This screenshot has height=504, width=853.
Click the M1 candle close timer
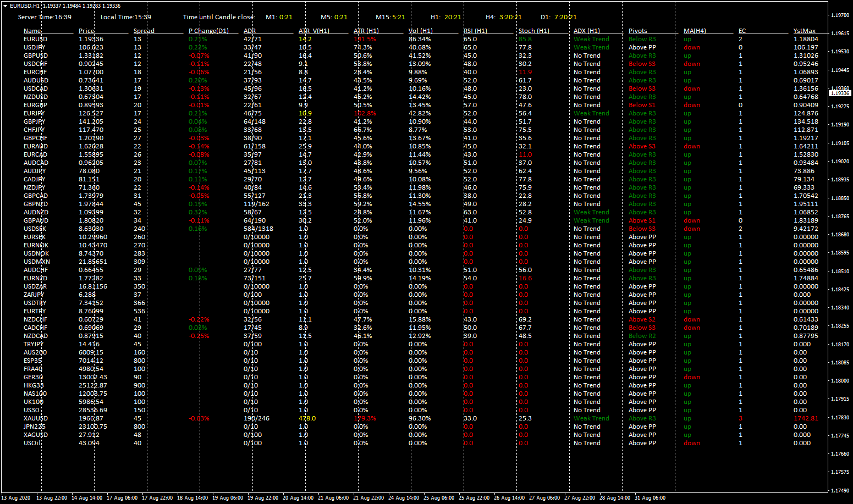click(279, 17)
